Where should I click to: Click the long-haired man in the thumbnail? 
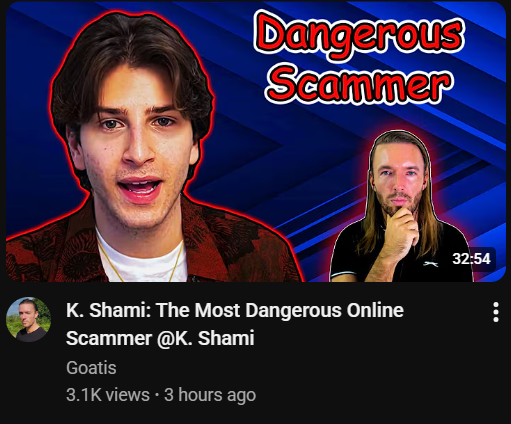400,207
